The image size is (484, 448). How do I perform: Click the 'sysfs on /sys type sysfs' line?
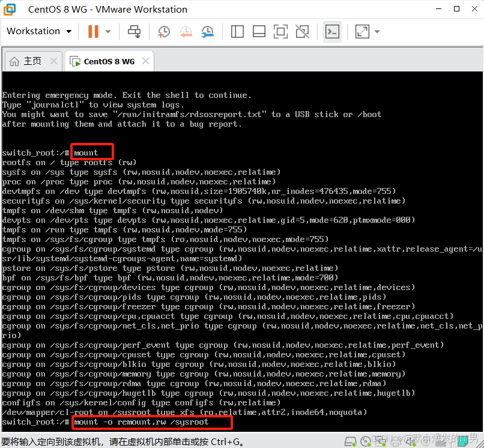click(141, 172)
